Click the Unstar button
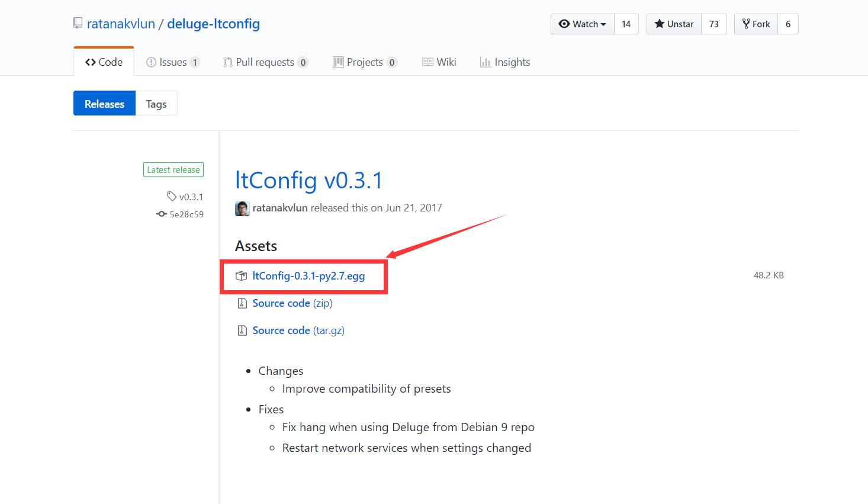 pos(674,24)
